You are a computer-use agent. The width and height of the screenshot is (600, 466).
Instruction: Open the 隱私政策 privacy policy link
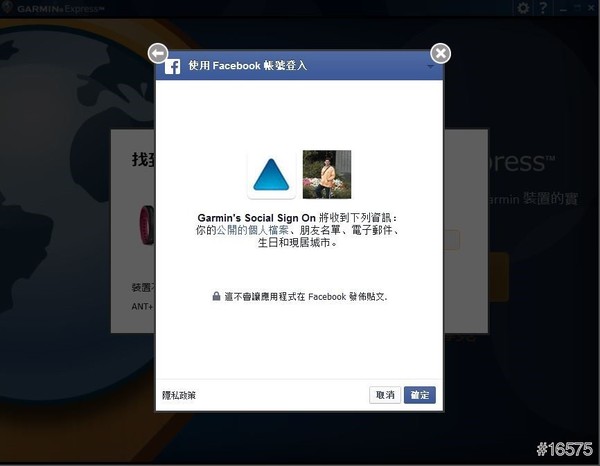coord(179,395)
